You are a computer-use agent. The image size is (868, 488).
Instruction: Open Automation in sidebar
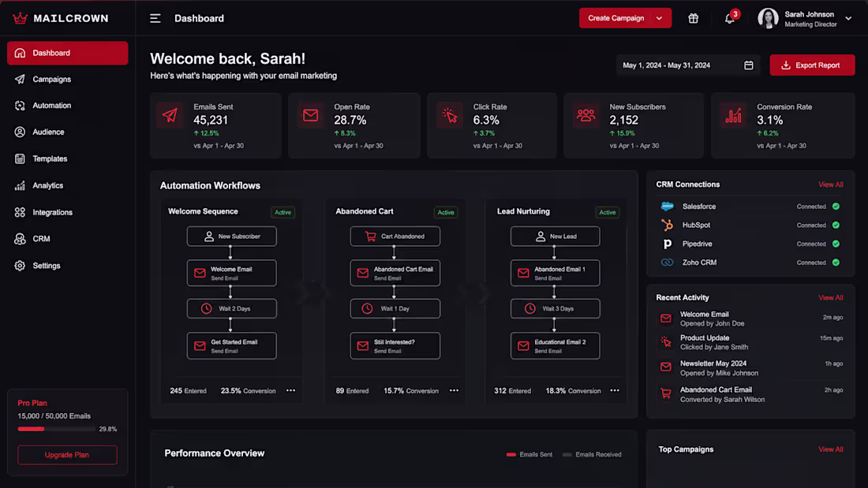pyautogui.click(x=68, y=106)
